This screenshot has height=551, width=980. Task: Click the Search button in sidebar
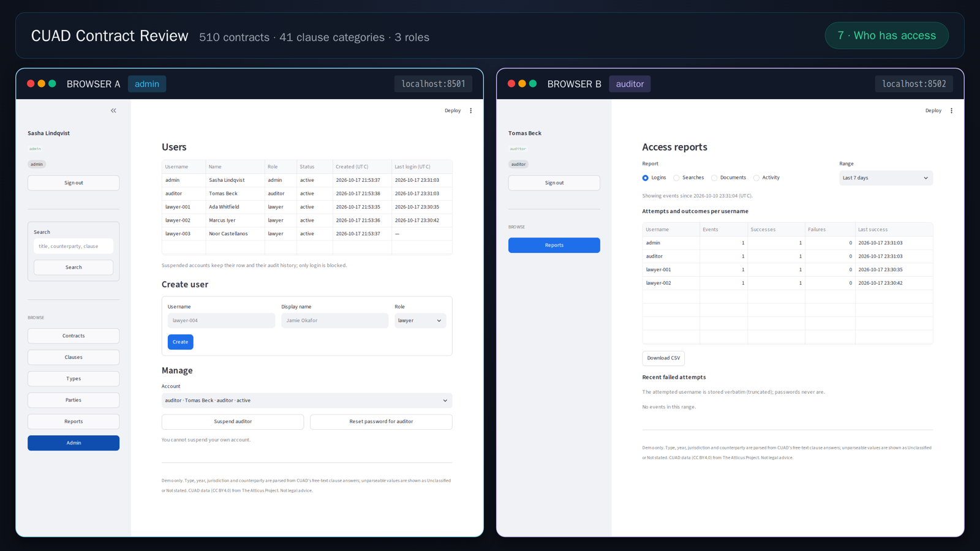click(73, 268)
